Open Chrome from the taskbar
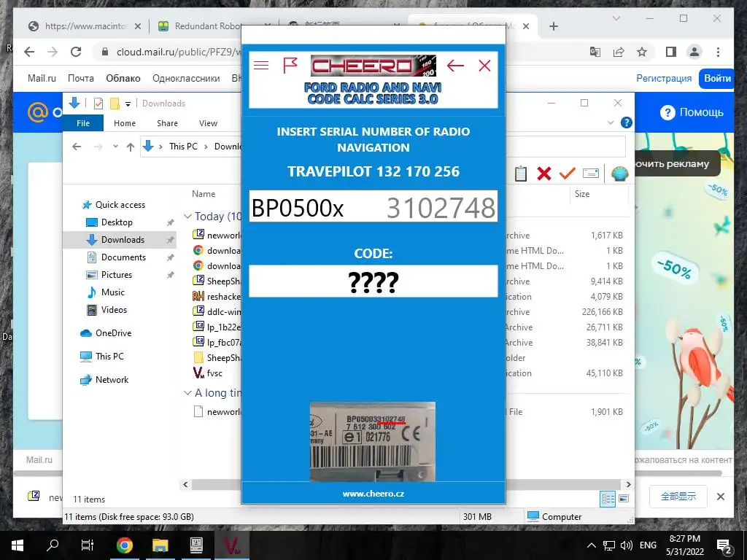 point(124,545)
